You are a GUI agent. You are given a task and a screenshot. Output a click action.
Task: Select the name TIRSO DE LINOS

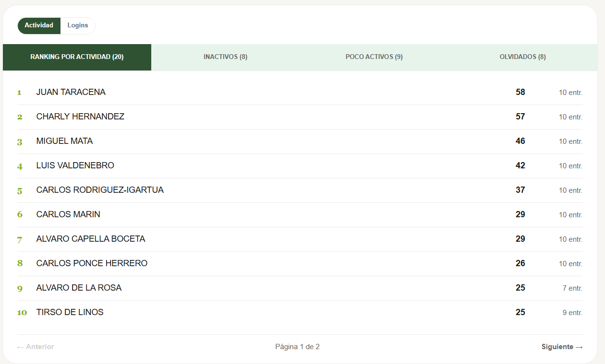tap(70, 312)
